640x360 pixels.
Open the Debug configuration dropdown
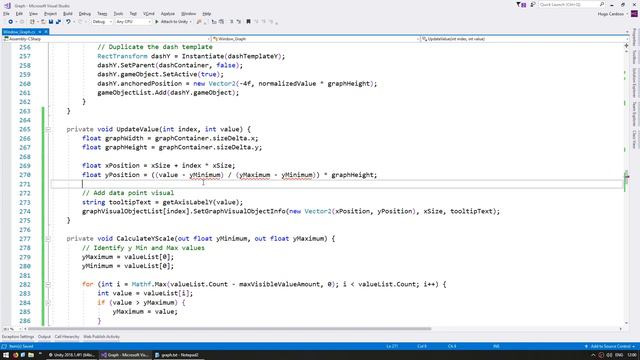(102, 22)
